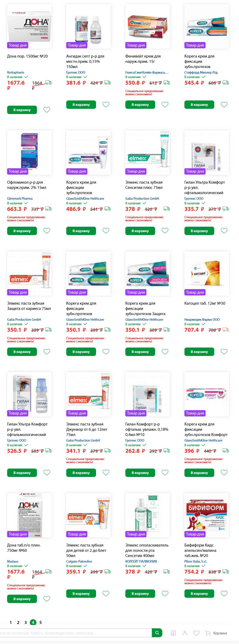Click the orange delivery truck for Кагоцел

pyautogui.click(x=226, y=330)
